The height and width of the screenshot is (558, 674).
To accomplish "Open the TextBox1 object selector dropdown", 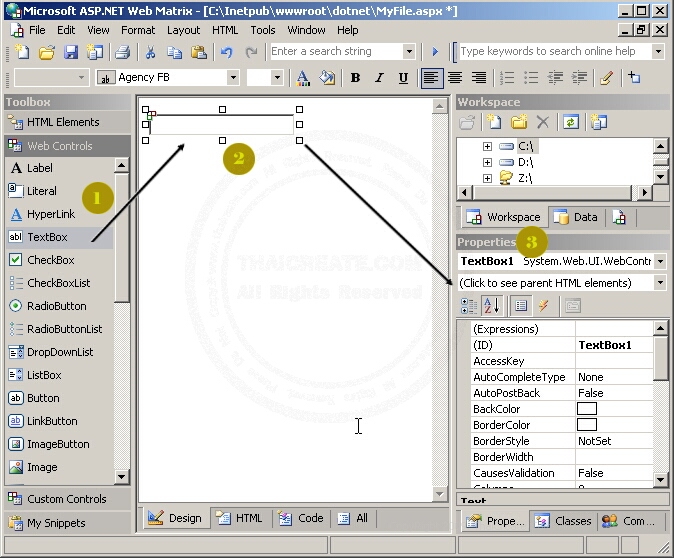I will [660, 261].
